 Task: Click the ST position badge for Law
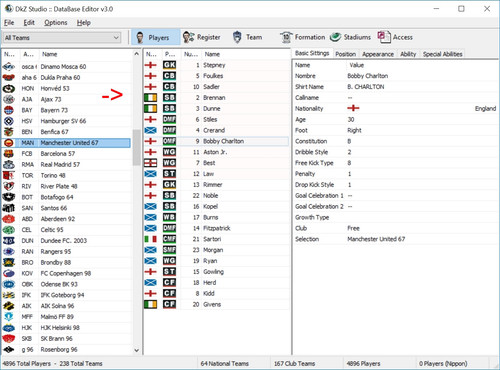click(x=169, y=174)
